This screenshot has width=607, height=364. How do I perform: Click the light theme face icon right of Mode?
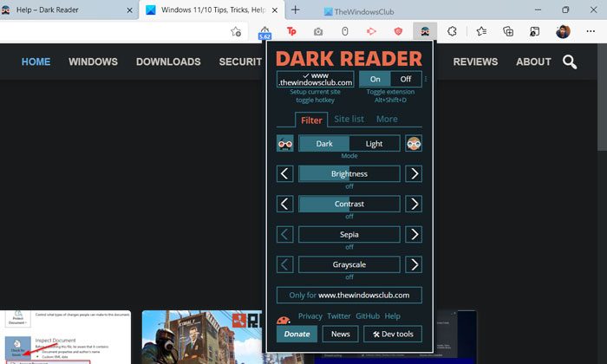coord(414,144)
